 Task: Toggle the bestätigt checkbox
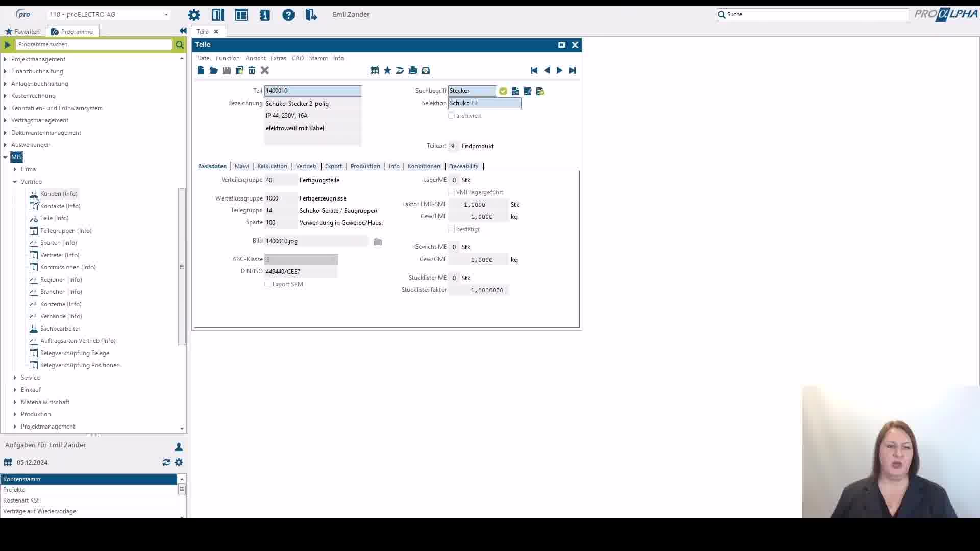[451, 229]
